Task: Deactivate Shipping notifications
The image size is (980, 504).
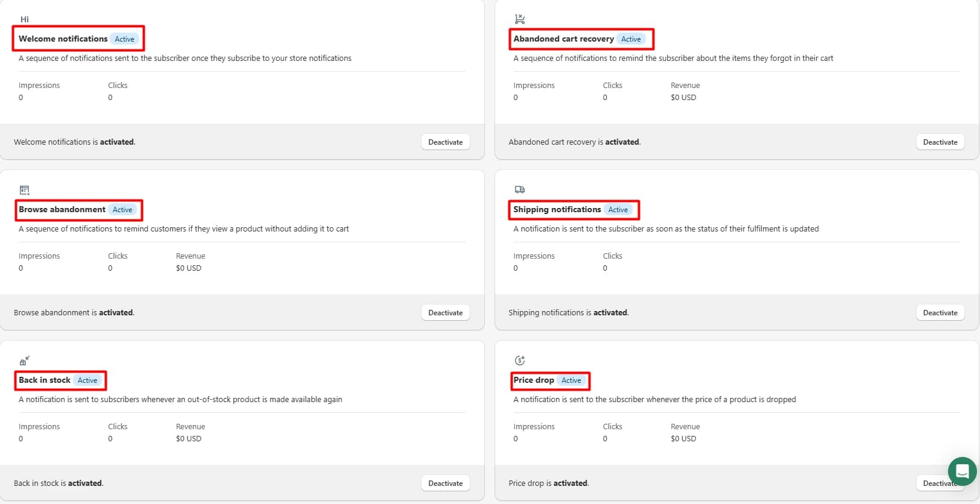Action: [940, 313]
